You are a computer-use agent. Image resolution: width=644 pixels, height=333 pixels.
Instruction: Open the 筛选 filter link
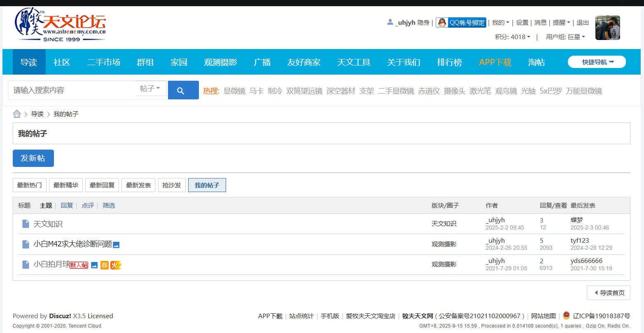point(109,205)
